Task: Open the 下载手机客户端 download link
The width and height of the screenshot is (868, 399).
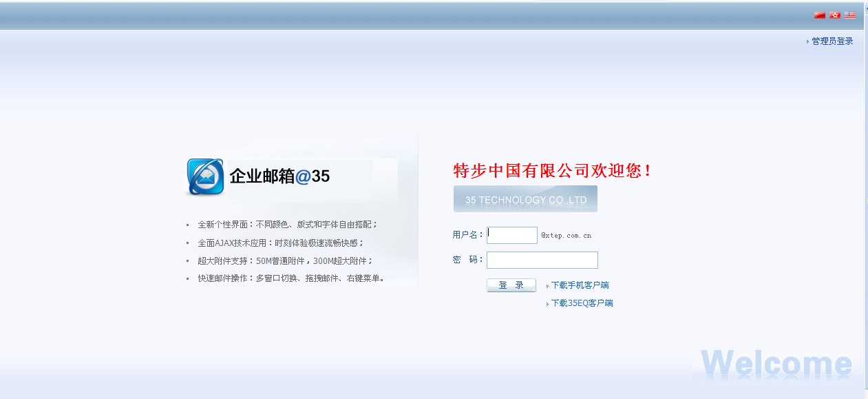Action: (x=580, y=285)
